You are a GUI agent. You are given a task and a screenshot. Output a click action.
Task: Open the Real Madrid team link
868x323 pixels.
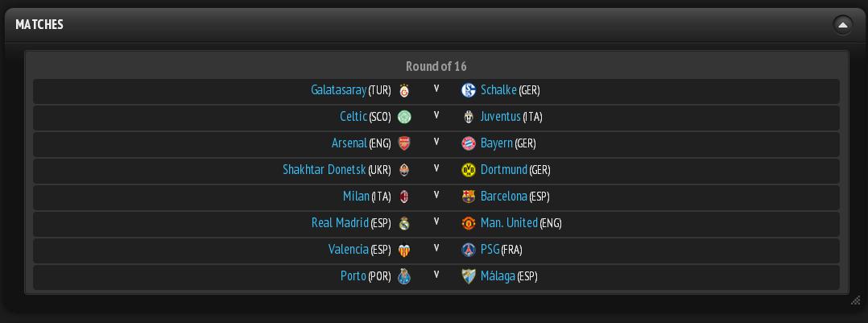[340, 223]
